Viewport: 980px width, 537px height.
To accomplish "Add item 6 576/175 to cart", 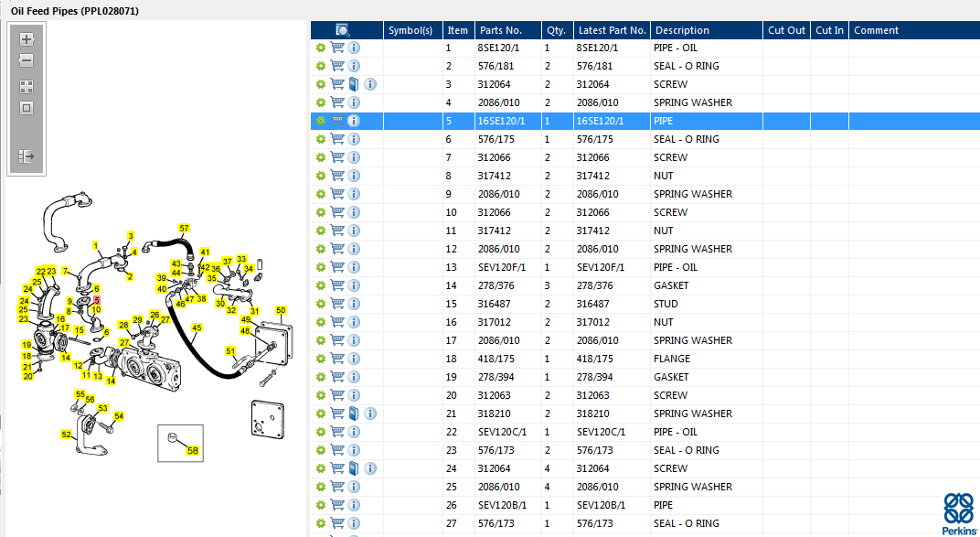I will [337, 139].
